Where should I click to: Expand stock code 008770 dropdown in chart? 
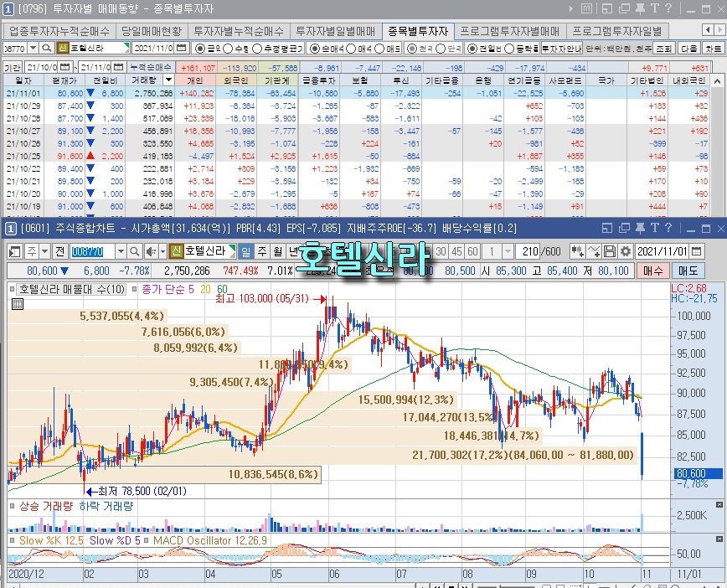(x=121, y=251)
